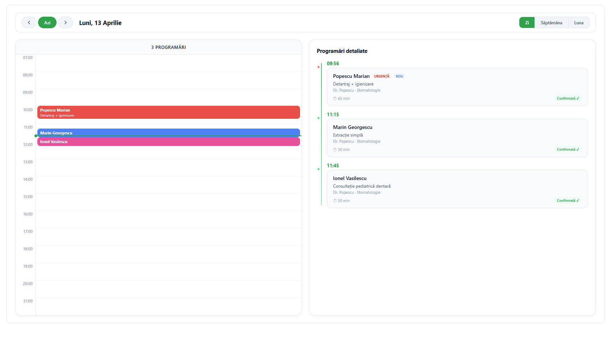Viewport: 611px width, 364px height.
Task: Click the clock icon in Marin Georgescu card
Action: click(335, 150)
